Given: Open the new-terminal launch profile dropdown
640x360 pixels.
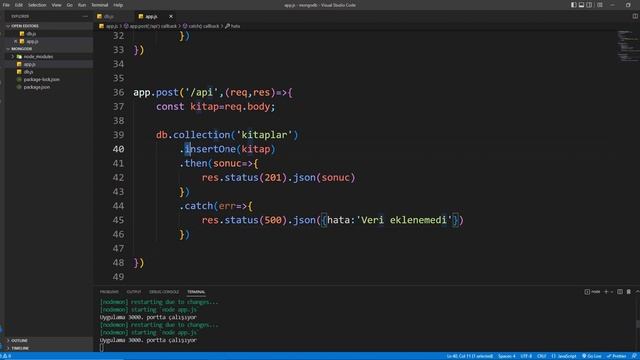Looking at the screenshot, I should click(612, 292).
